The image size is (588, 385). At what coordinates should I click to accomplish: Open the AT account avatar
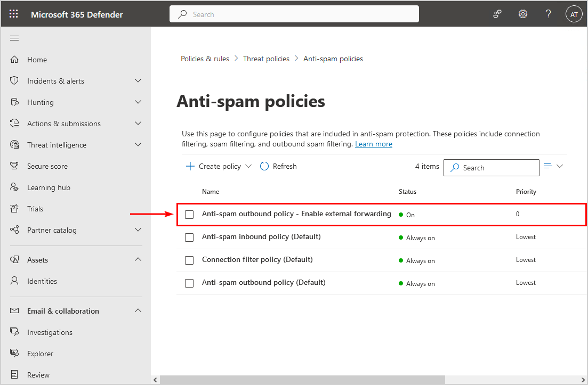574,14
